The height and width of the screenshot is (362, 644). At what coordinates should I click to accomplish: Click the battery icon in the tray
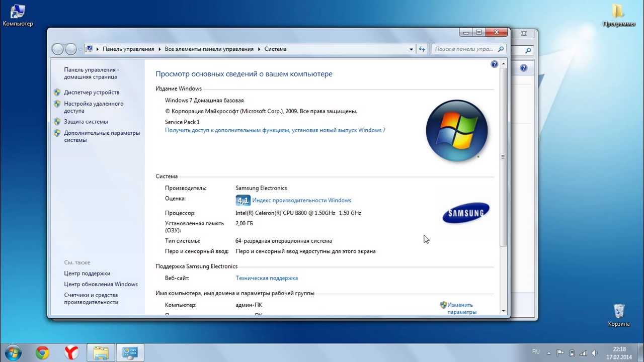point(572,353)
